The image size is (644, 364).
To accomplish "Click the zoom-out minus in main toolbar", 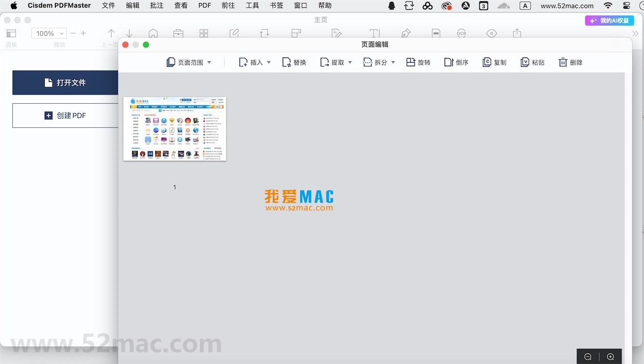I will pos(73,33).
